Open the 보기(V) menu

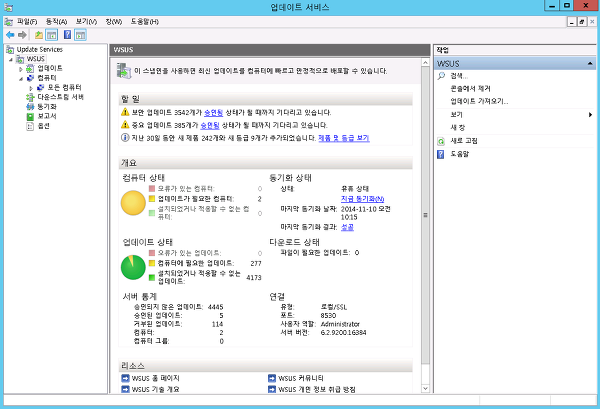[86, 22]
